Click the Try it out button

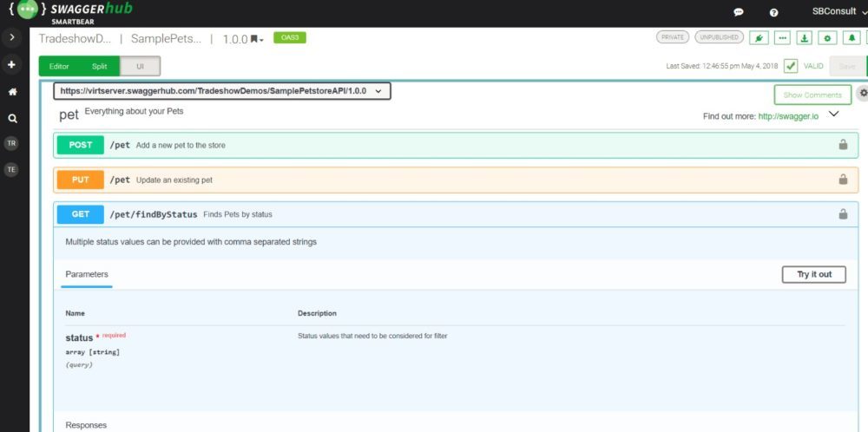[x=813, y=274]
